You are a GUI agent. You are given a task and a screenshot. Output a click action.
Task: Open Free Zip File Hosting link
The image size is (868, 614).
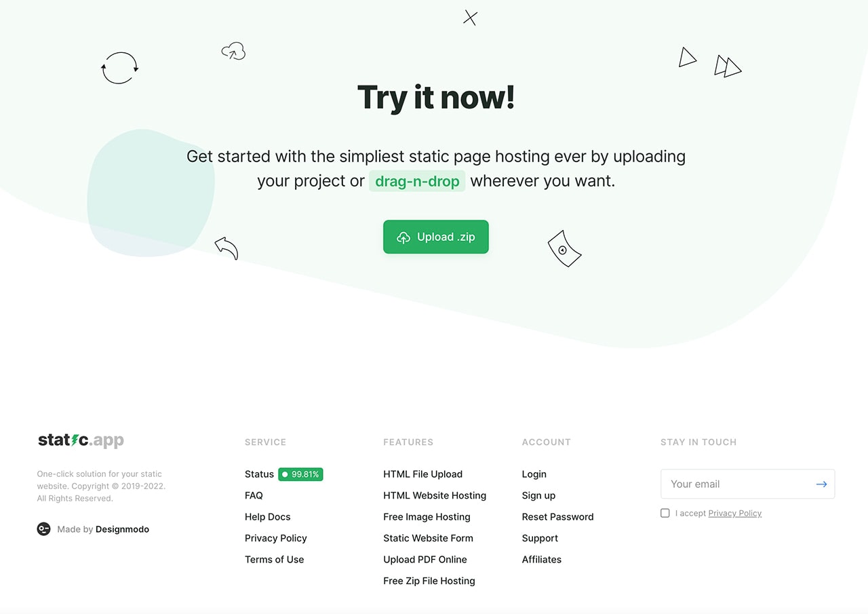click(429, 581)
